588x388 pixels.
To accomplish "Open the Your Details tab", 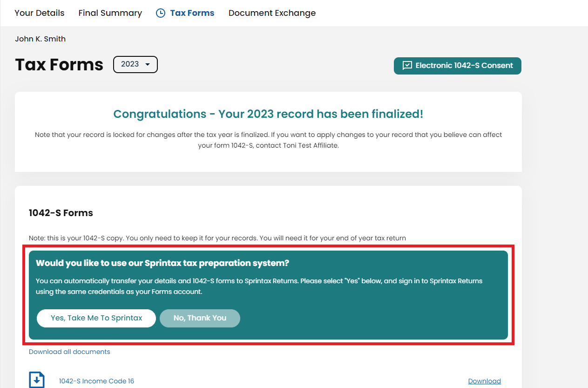I will point(40,13).
